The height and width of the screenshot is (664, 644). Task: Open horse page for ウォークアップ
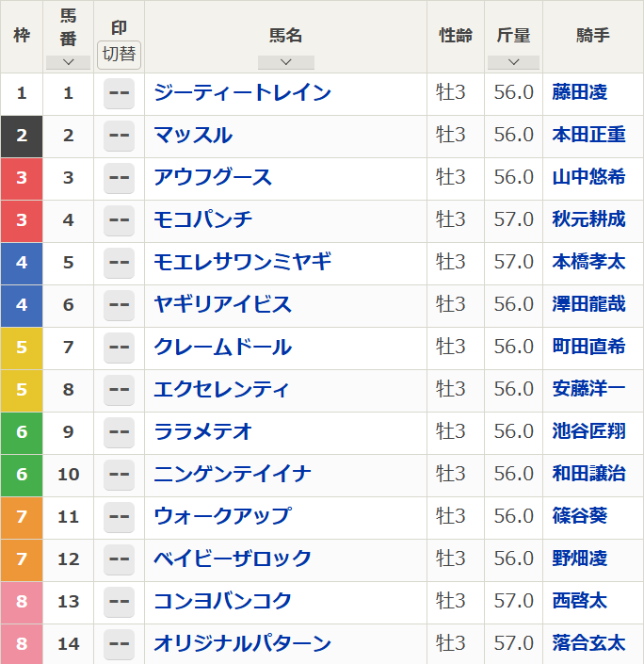pos(223,516)
